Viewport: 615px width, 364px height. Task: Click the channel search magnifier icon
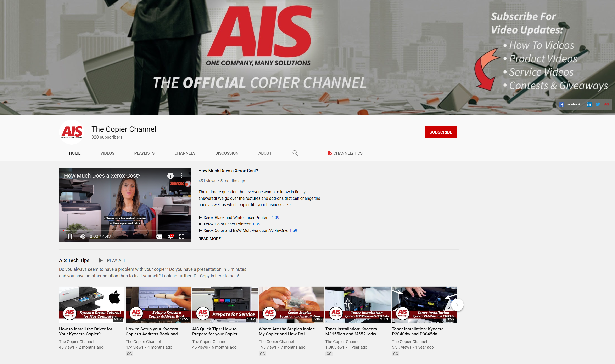click(x=295, y=153)
